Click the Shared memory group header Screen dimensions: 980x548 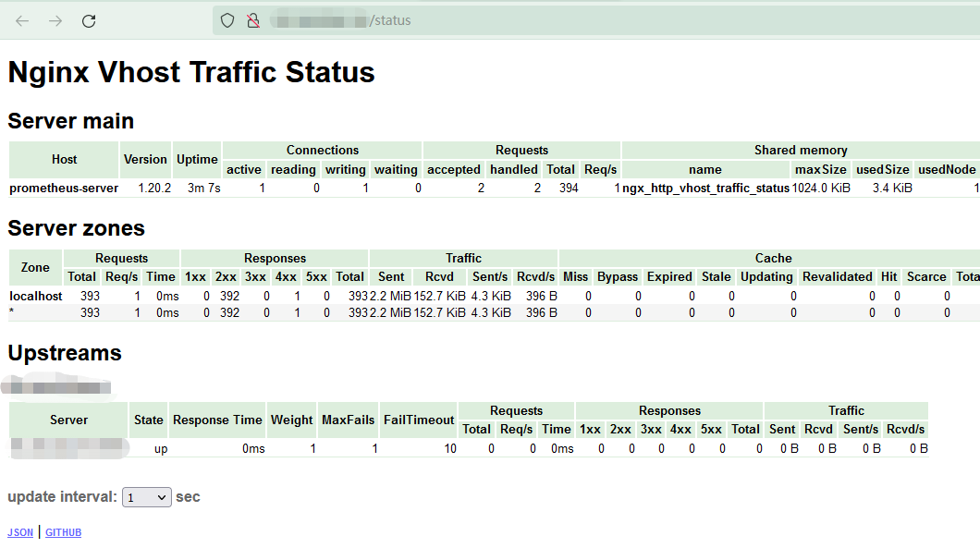(x=801, y=150)
